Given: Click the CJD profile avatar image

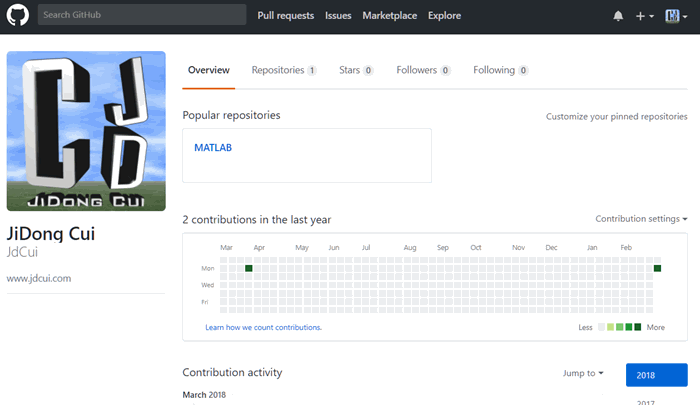Looking at the screenshot, I should [x=86, y=131].
